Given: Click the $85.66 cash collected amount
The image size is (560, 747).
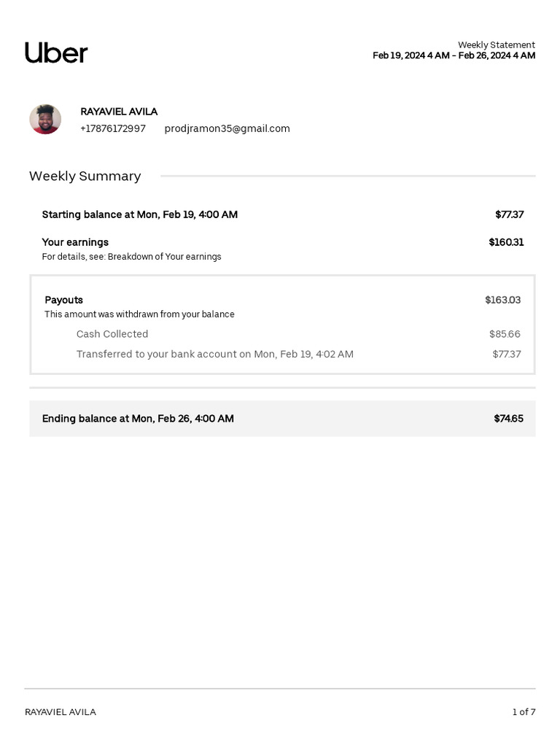Looking at the screenshot, I should (505, 334).
